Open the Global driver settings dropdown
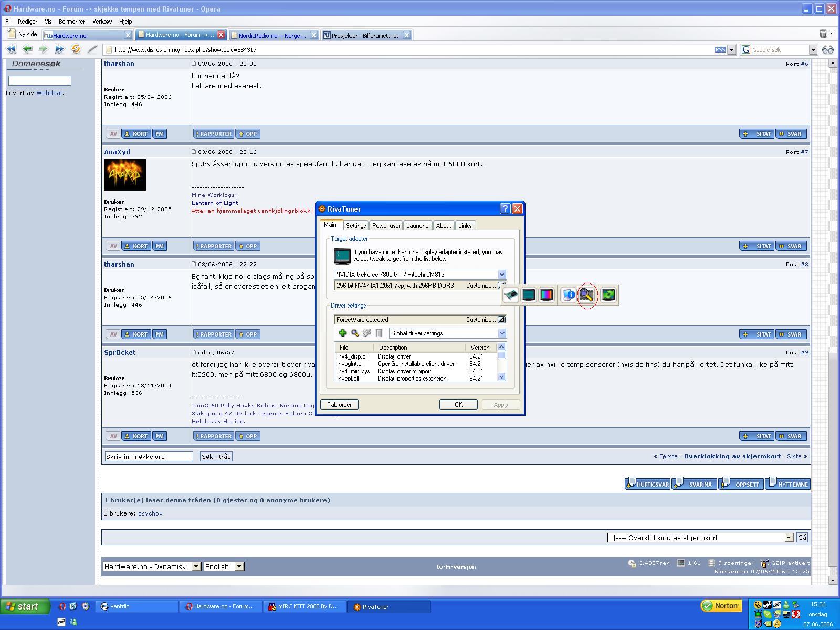 point(502,333)
